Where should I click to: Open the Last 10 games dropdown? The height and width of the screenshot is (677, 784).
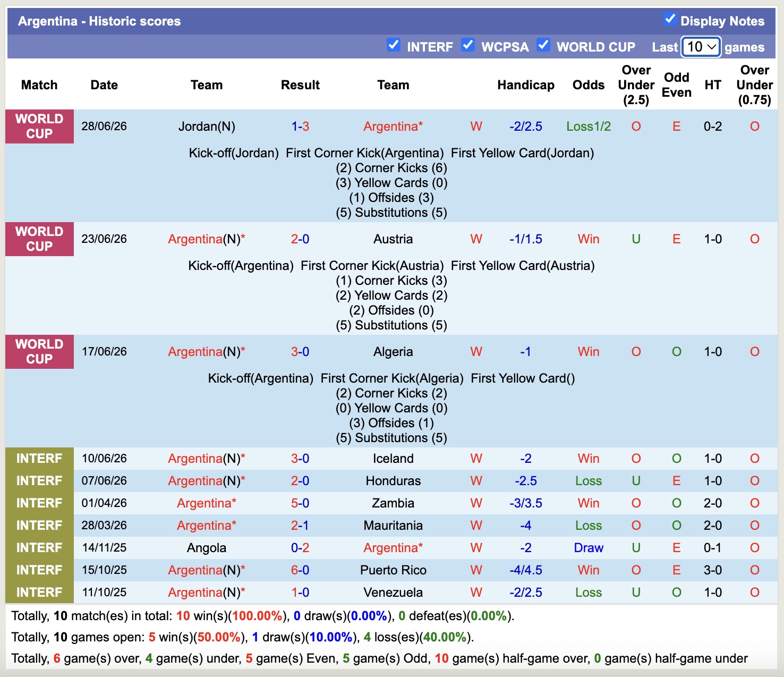click(x=701, y=47)
